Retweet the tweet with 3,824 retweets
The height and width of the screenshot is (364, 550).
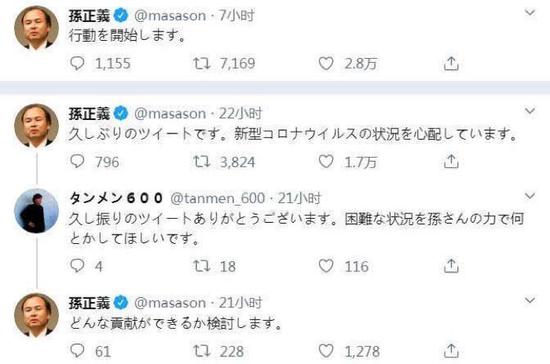202,162
